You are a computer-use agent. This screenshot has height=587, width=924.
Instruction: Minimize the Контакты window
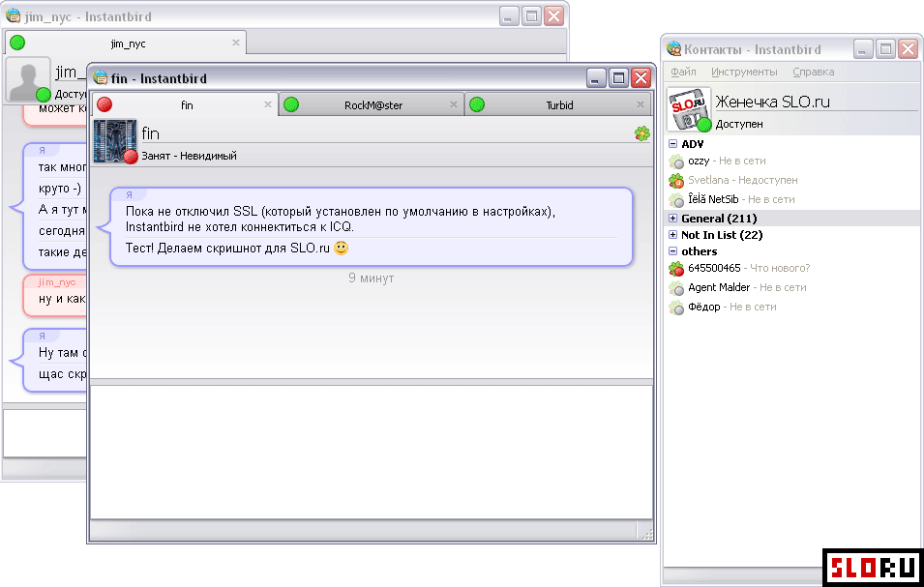pos(863,49)
